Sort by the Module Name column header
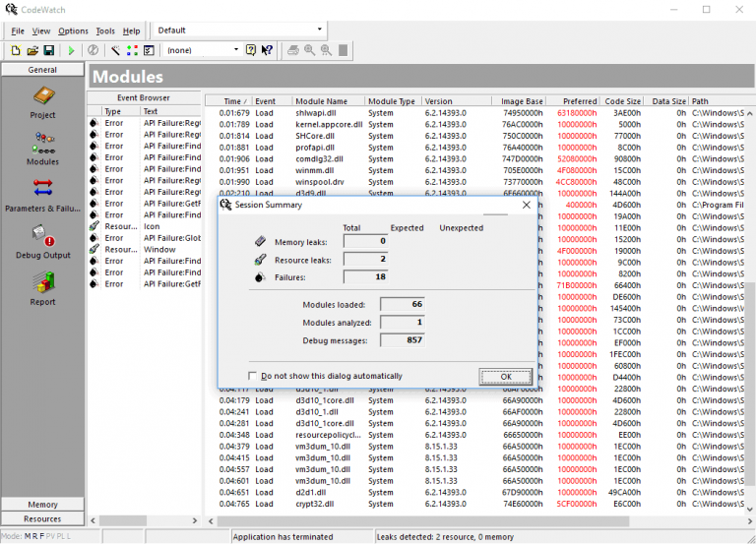Image resolution: width=756 pixels, height=544 pixels. point(322,101)
